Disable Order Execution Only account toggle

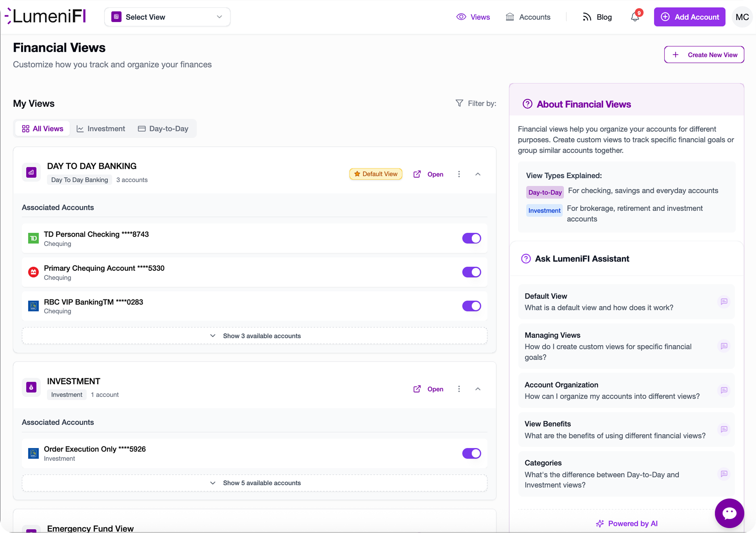pyautogui.click(x=472, y=453)
